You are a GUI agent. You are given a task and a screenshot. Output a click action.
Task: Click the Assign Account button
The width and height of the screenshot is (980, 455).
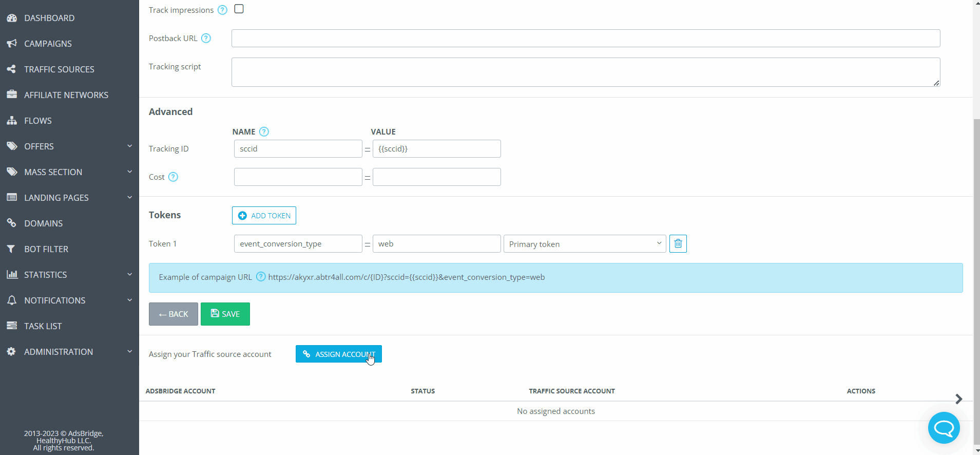coord(339,354)
